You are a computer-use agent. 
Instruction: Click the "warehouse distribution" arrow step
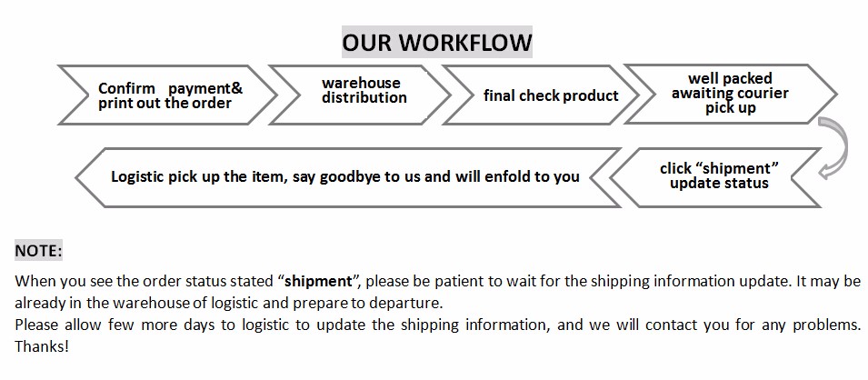tap(362, 91)
